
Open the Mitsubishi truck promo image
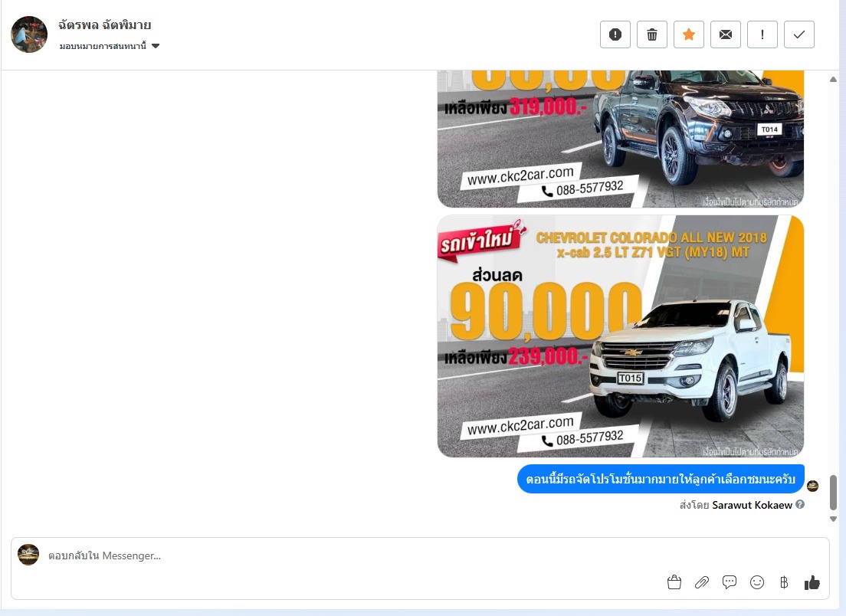(621, 139)
